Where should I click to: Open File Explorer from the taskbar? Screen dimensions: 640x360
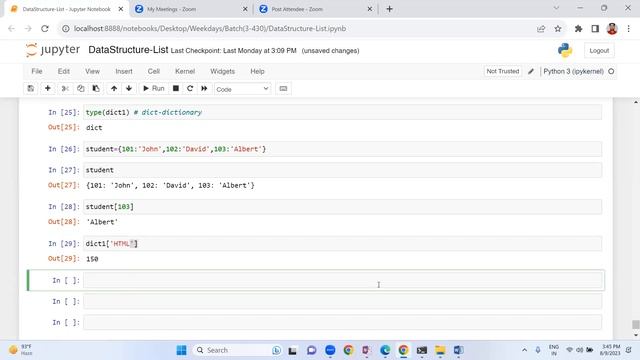tap(440, 350)
